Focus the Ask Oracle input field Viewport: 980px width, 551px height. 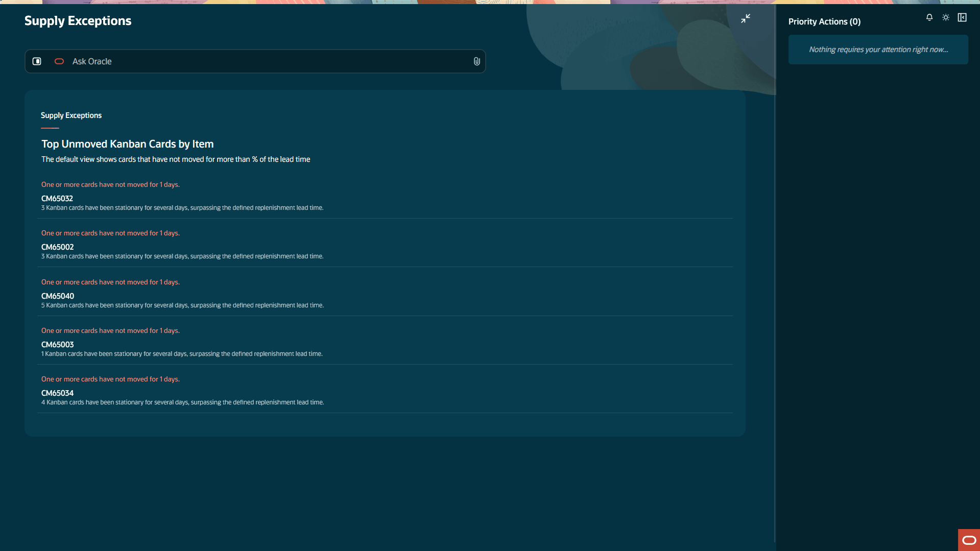255,61
